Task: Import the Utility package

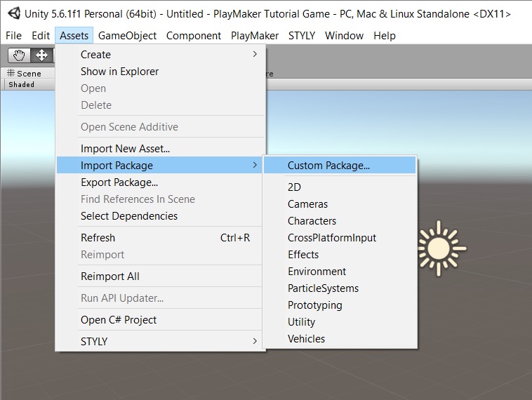Action: coord(340,321)
